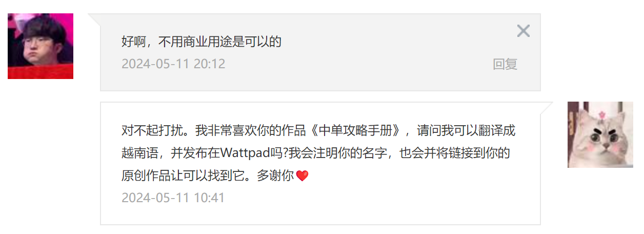
Task: Click the X icon on the gray reply
Action: click(x=523, y=31)
